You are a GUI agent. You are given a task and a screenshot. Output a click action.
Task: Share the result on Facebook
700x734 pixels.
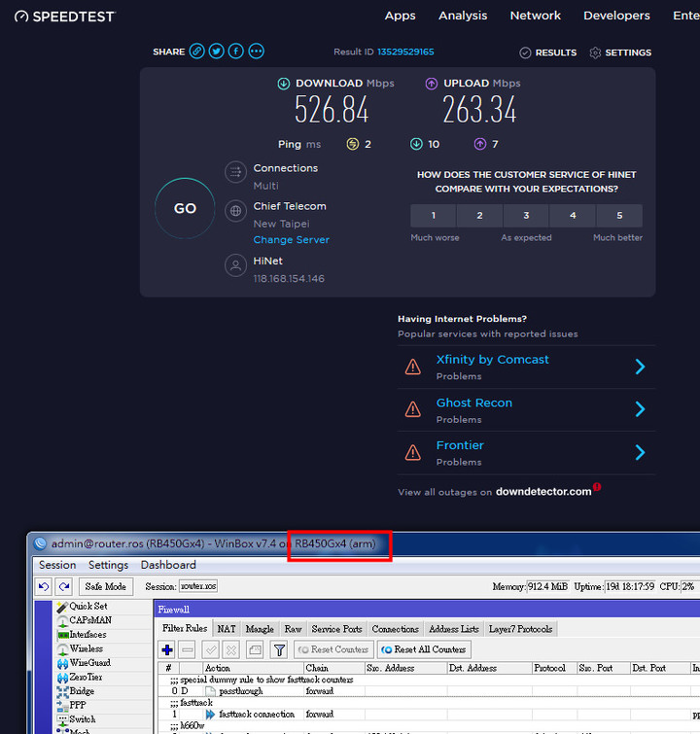[x=236, y=51]
